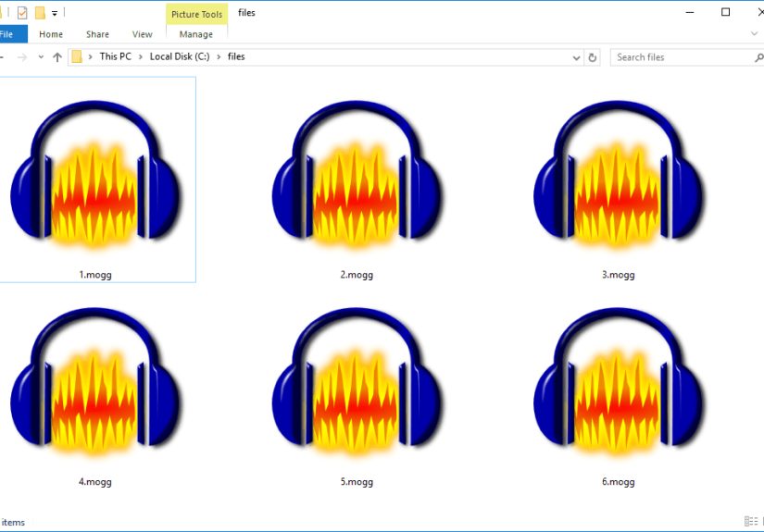Click the 2.mogg file name label
The width and height of the screenshot is (764, 532).
click(x=357, y=275)
